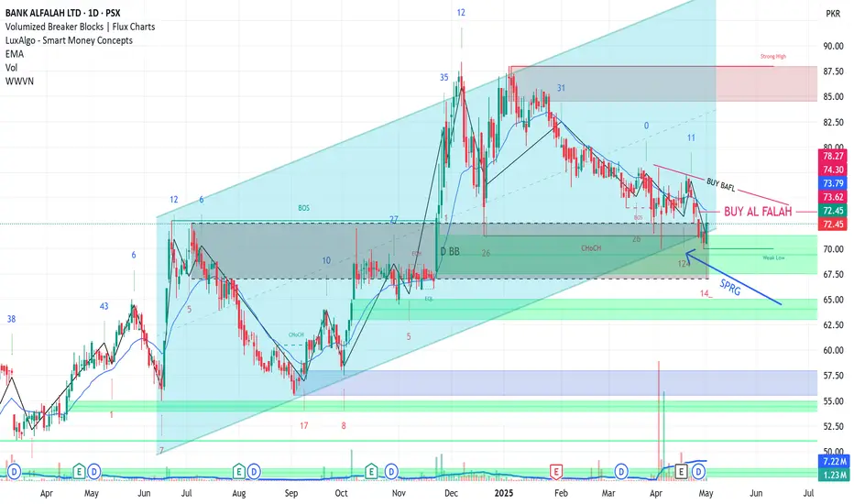Open the green E earnings marker before May 2024
This screenshot has width=854, height=504.
click(80, 471)
